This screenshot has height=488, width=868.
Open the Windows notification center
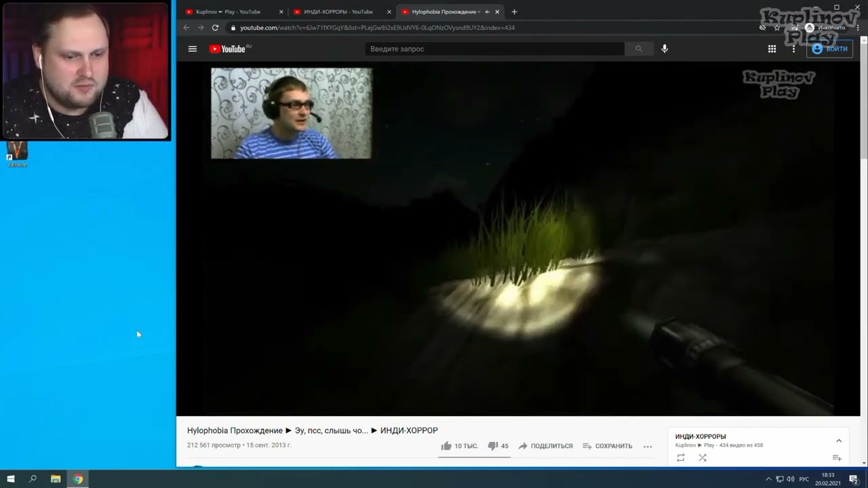coord(854,479)
